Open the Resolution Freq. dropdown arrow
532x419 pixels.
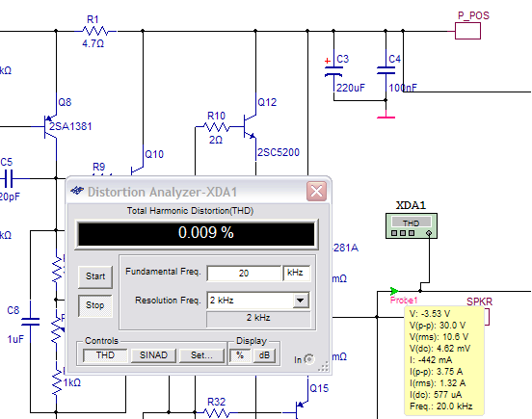(x=301, y=301)
